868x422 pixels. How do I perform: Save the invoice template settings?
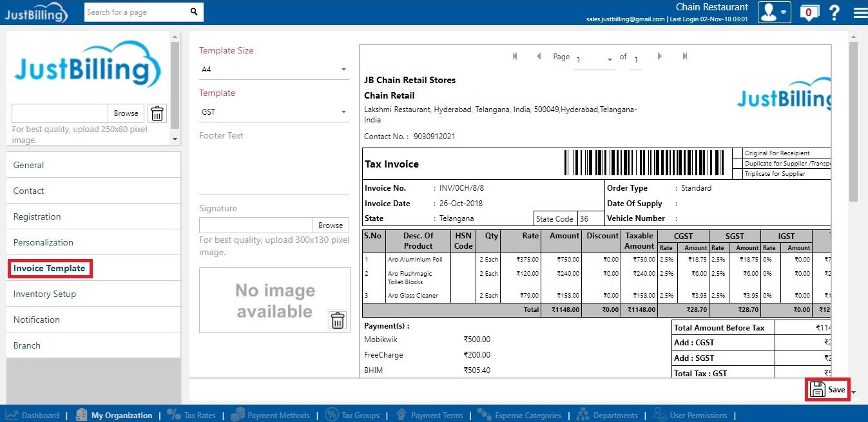click(x=828, y=390)
